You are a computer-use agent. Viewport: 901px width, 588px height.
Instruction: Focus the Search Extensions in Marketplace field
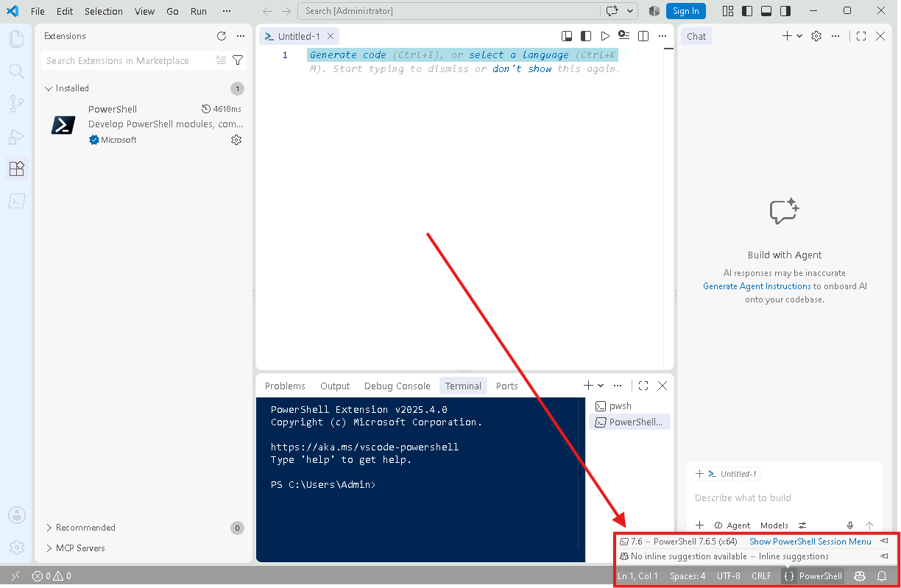pos(129,60)
